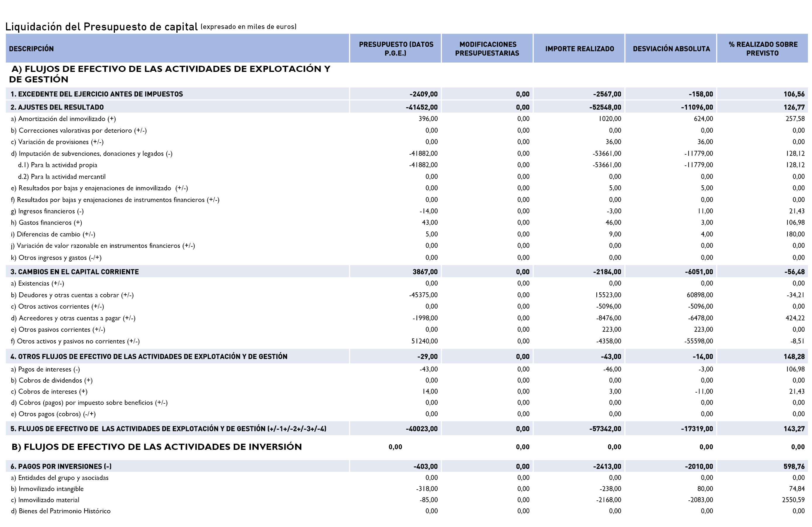Select row f) Otros activos y pasivos no corrientes
The width and height of the screenshot is (812, 527).
[x=407, y=341]
